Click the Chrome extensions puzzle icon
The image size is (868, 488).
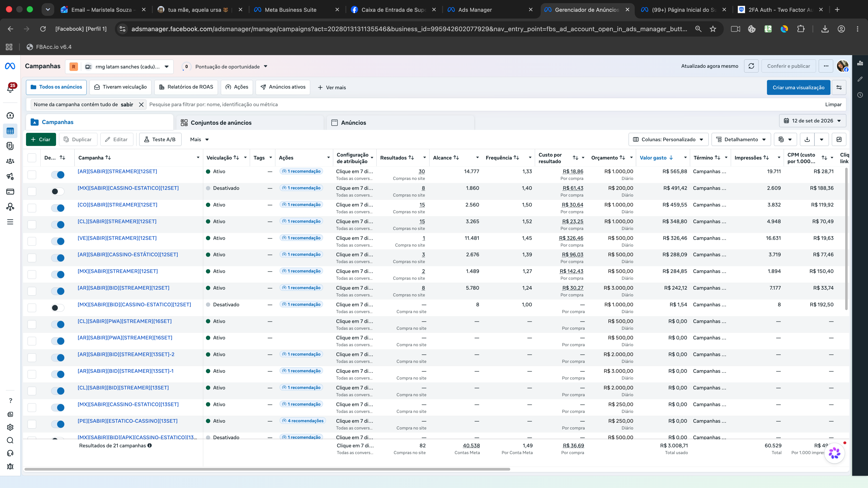point(801,29)
